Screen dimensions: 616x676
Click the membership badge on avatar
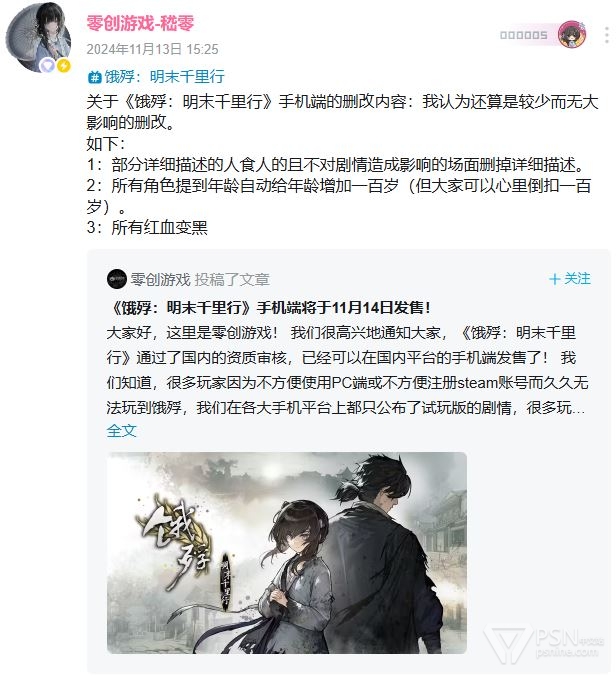click(47, 66)
